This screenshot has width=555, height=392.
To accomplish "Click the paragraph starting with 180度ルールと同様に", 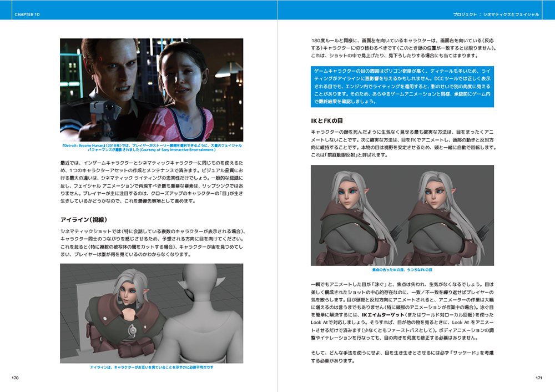I will pos(402,48).
